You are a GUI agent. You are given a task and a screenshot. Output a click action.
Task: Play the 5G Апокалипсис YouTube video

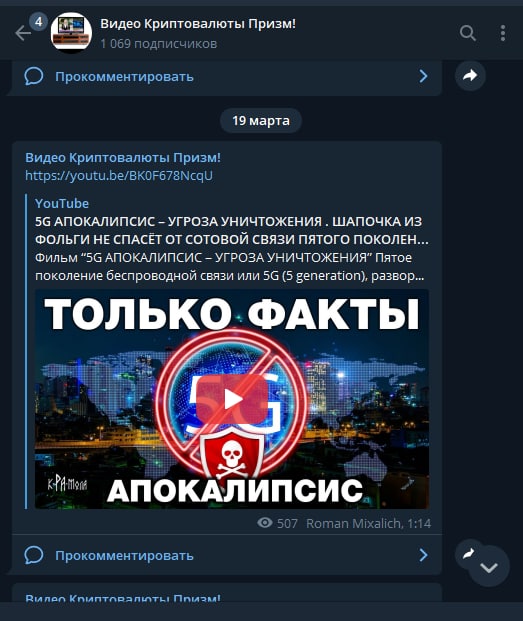coord(232,399)
